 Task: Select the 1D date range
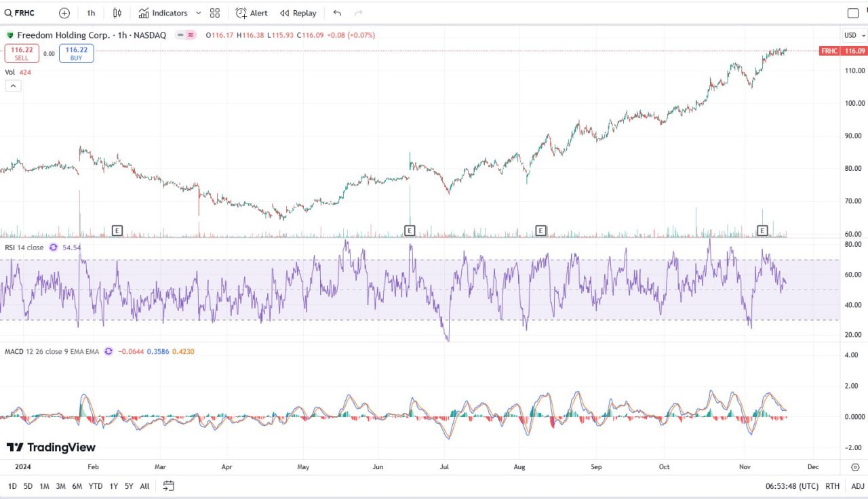click(12, 486)
